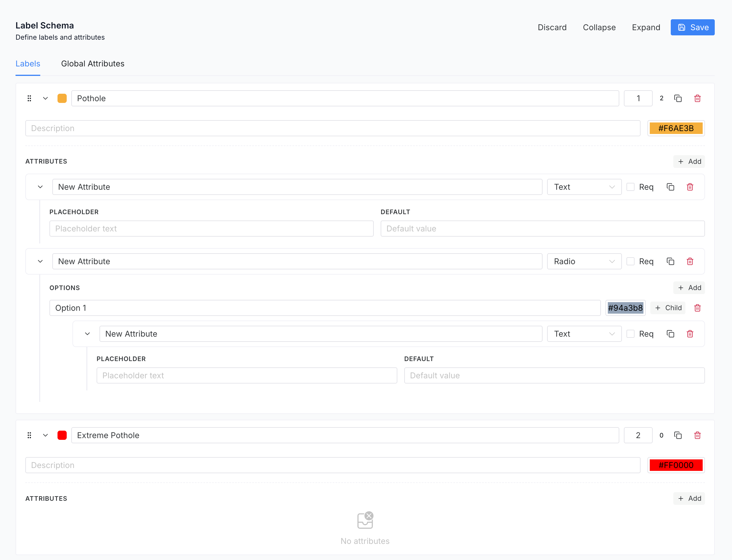Add a Child to Option 1

(668, 308)
